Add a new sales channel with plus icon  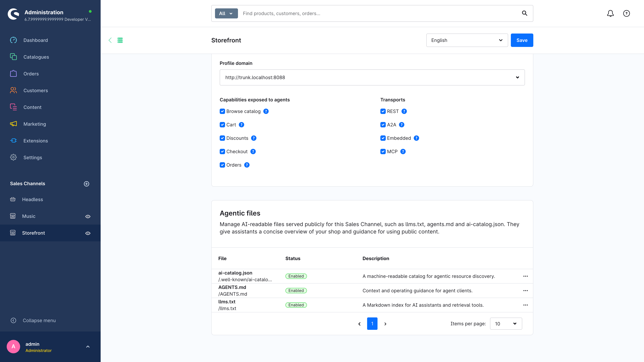click(x=87, y=184)
